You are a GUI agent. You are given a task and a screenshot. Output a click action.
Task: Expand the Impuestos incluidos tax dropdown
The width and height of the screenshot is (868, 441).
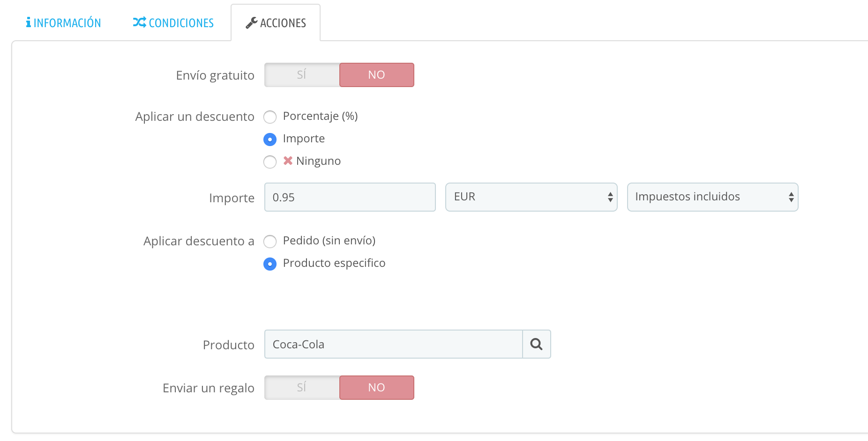[x=712, y=197]
